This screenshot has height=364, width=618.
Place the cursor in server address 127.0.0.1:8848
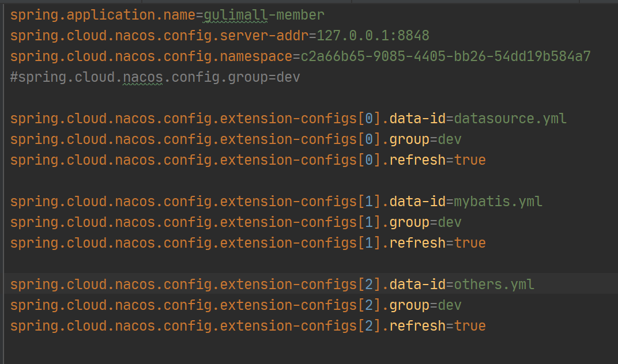click(373, 36)
